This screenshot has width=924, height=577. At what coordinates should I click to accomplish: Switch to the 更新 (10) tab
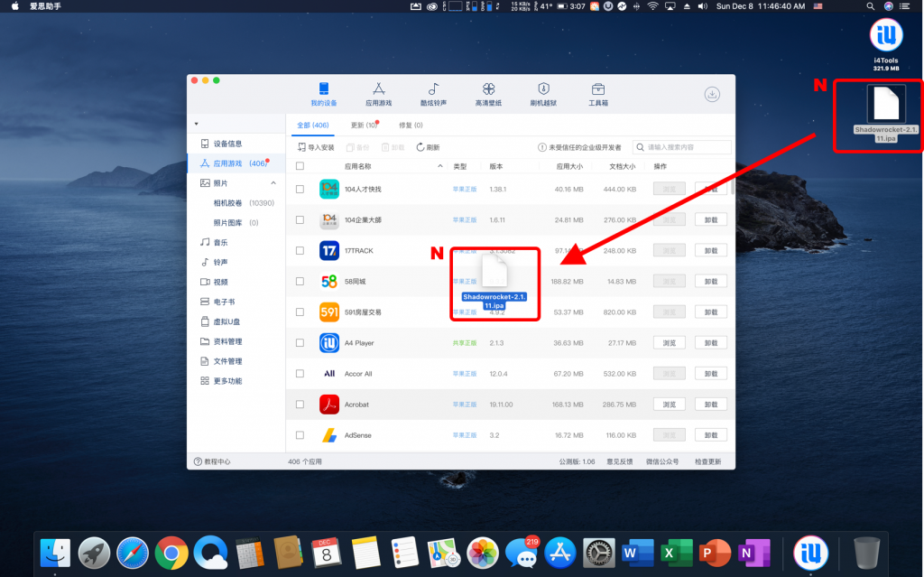pos(365,126)
